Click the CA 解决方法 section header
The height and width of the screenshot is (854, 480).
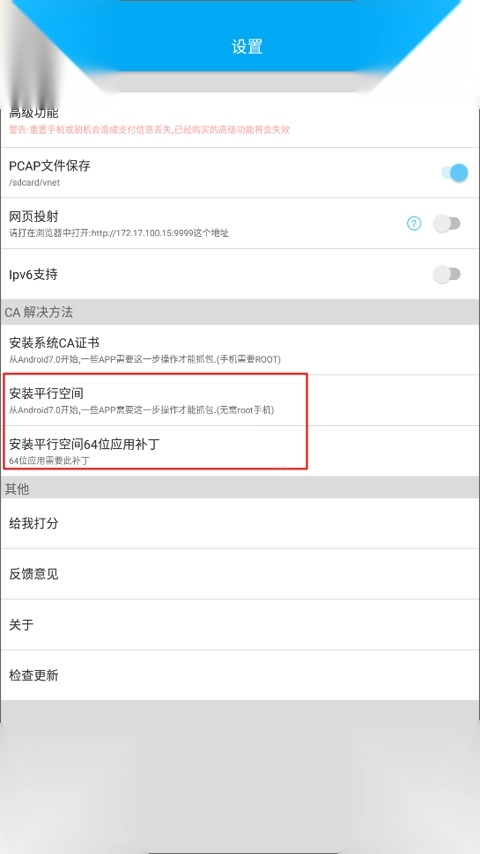240,312
